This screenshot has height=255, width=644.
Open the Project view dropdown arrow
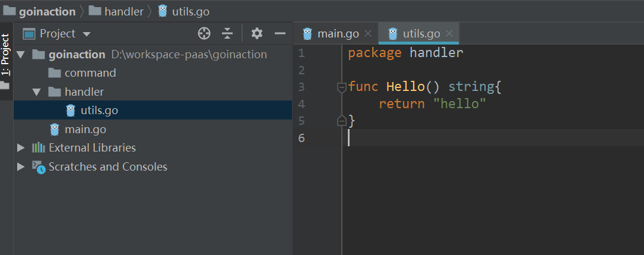[87, 34]
